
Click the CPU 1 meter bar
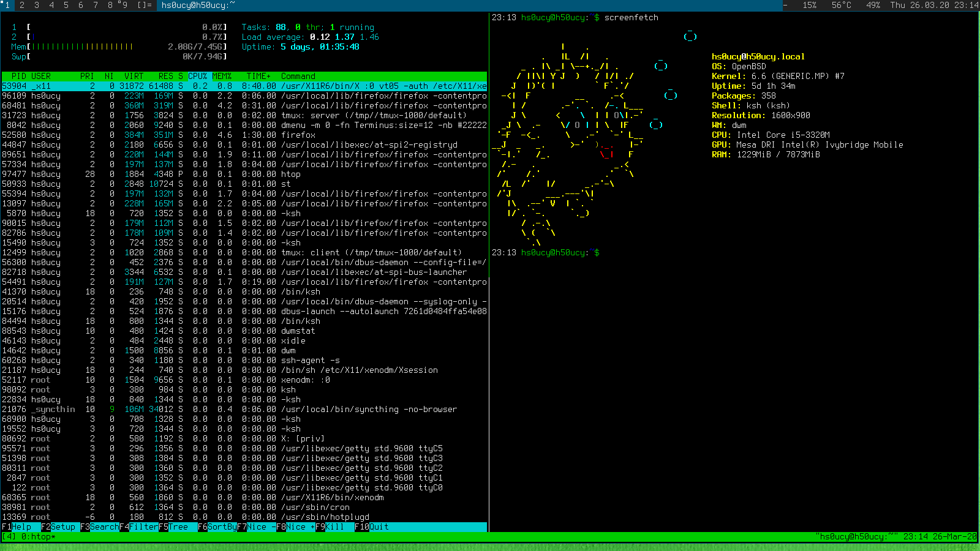(119, 27)
